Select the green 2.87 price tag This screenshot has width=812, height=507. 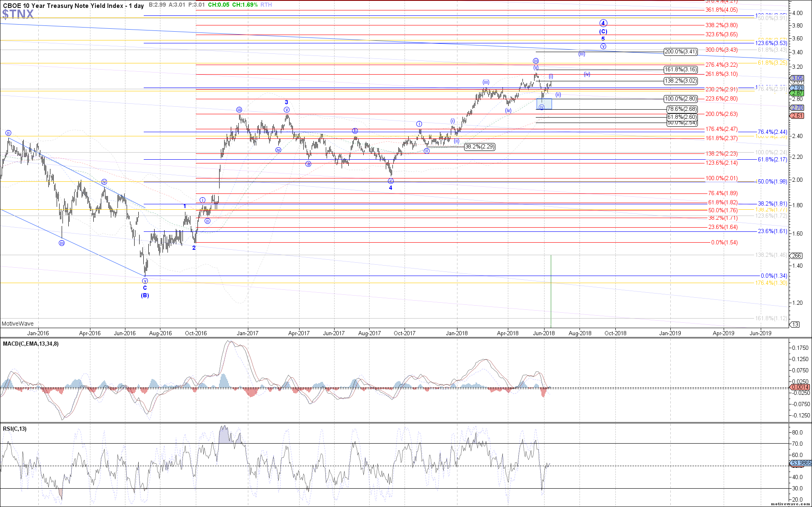797,93
